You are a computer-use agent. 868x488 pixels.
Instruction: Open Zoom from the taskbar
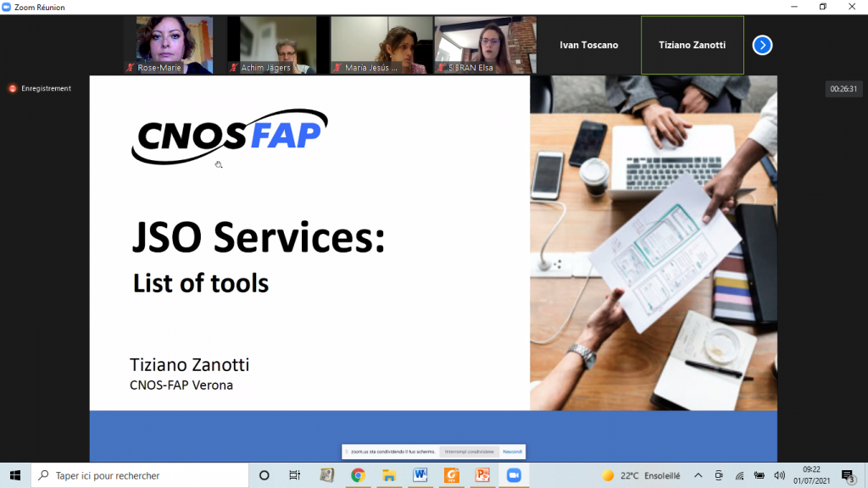click(514, 475)
